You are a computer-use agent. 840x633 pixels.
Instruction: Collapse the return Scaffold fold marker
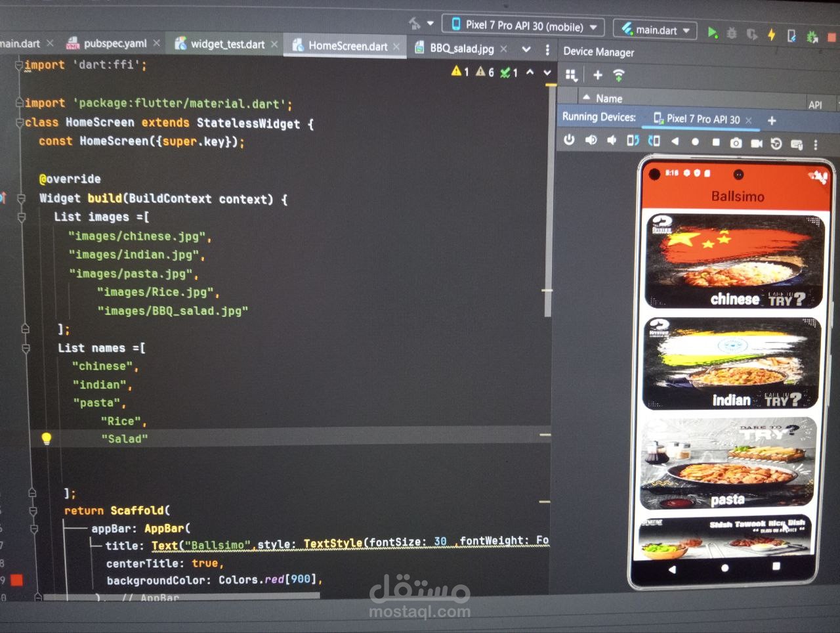click(x=33, y=510)
